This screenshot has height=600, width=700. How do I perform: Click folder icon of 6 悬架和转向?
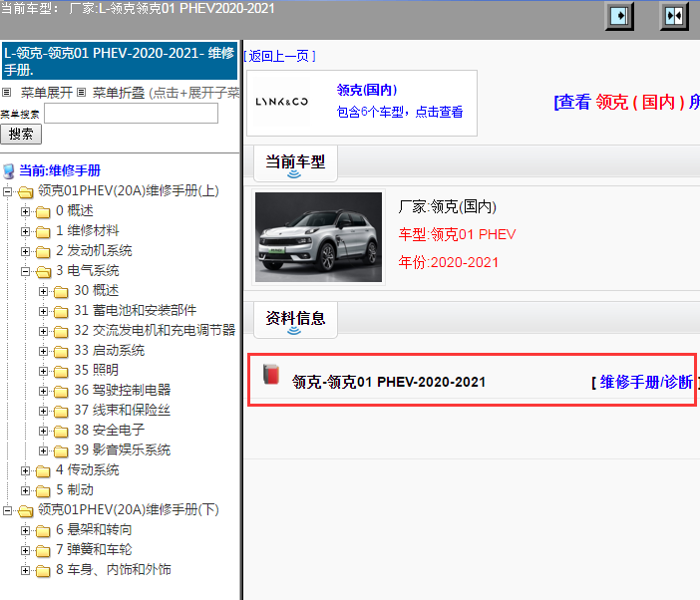(x=43, y=531)
